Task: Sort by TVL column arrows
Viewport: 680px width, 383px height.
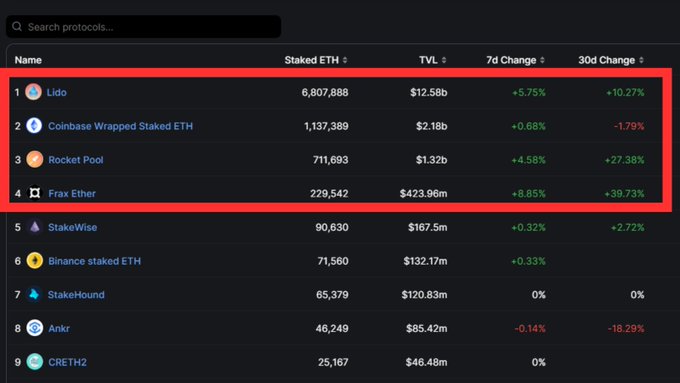Action: pos(444,60)
